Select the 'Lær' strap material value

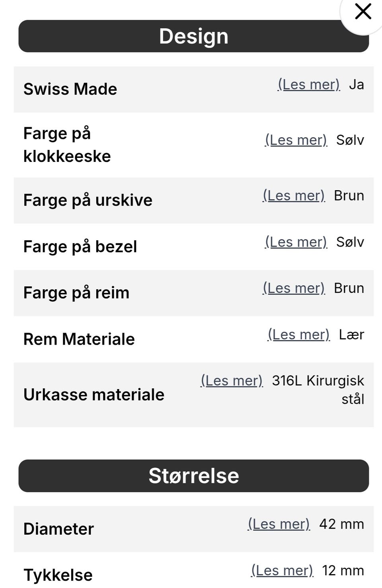coord(351,335)
